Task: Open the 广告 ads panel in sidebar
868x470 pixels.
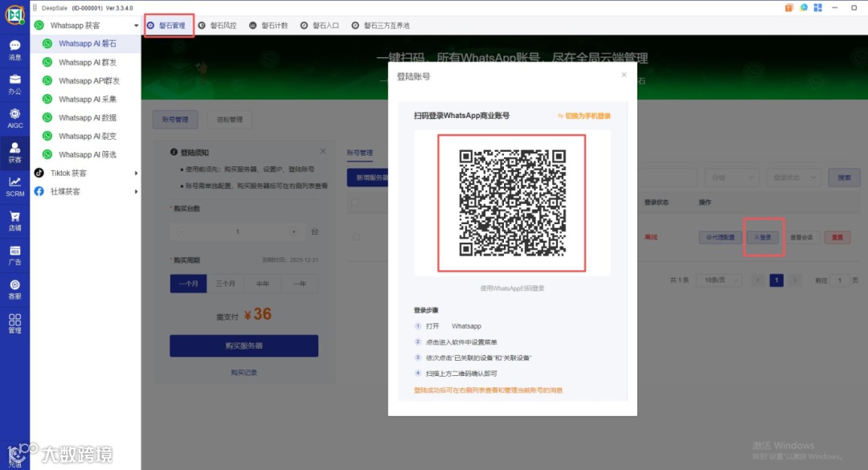Action: (14, 256)
